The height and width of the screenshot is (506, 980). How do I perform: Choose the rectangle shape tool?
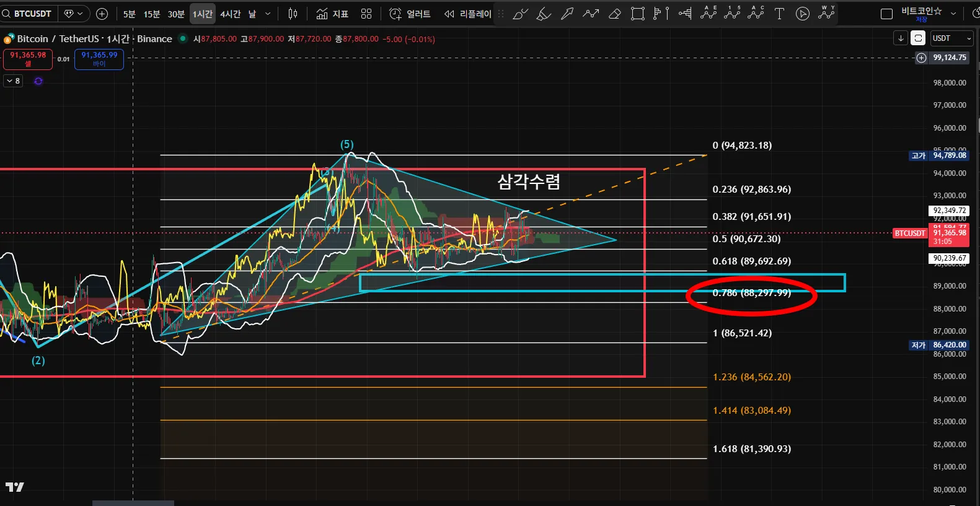click(x=637, y=14)
